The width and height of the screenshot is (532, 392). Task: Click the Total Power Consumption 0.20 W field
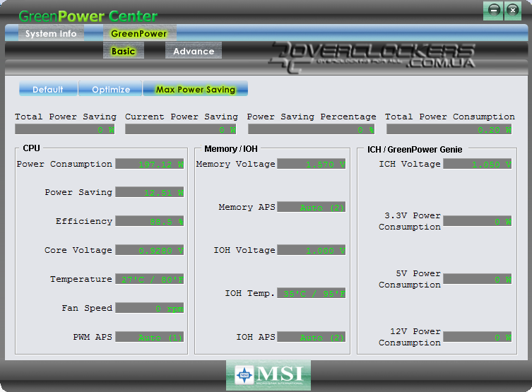449,129
